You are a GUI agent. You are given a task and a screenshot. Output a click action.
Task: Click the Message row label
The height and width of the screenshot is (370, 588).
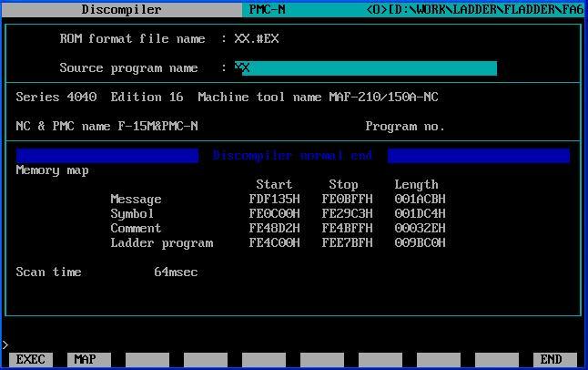136,199
